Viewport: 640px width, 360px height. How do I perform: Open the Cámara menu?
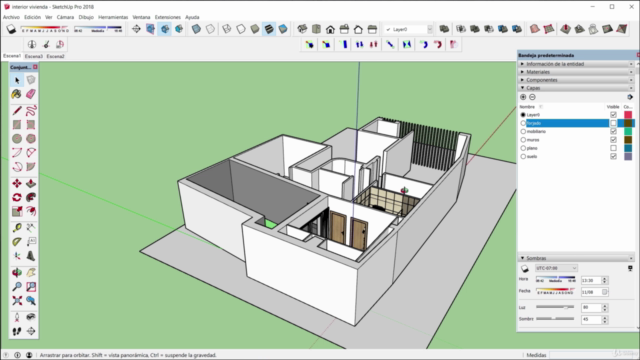pos(65,17)
